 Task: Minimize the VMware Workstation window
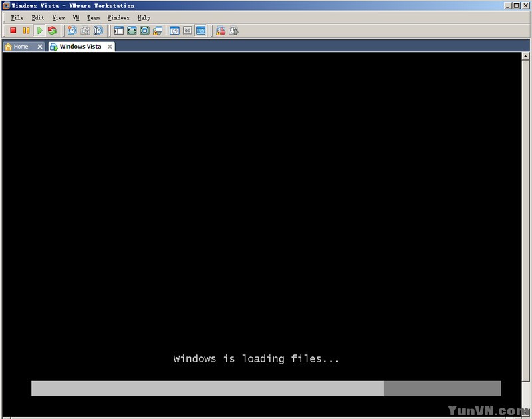507,5
